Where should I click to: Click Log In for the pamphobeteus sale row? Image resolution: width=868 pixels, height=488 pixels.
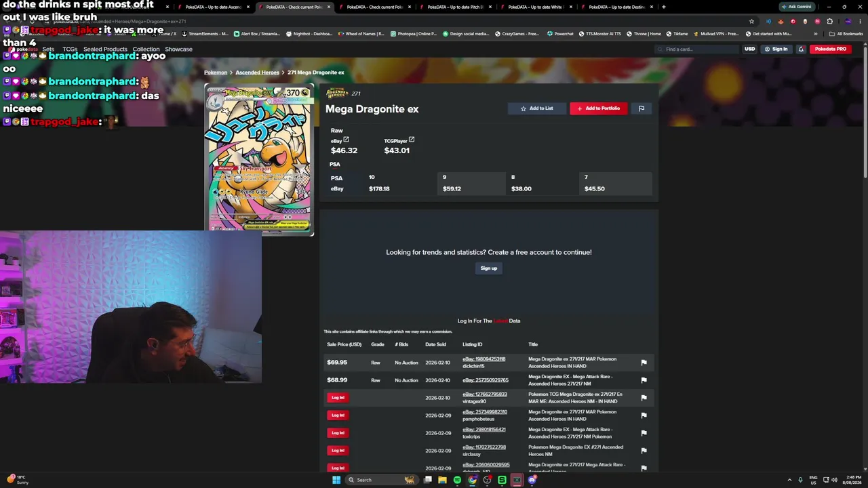[x=338, y=415]
